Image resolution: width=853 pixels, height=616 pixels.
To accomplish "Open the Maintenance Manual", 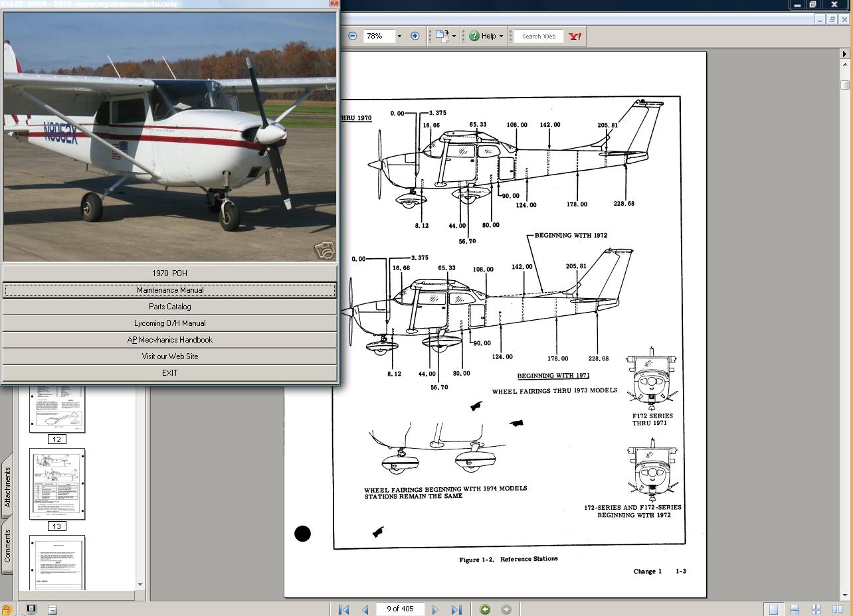I will coord(170,289).
